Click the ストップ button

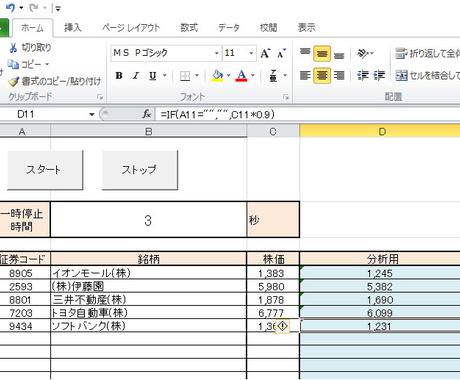(x=140, y=170)
